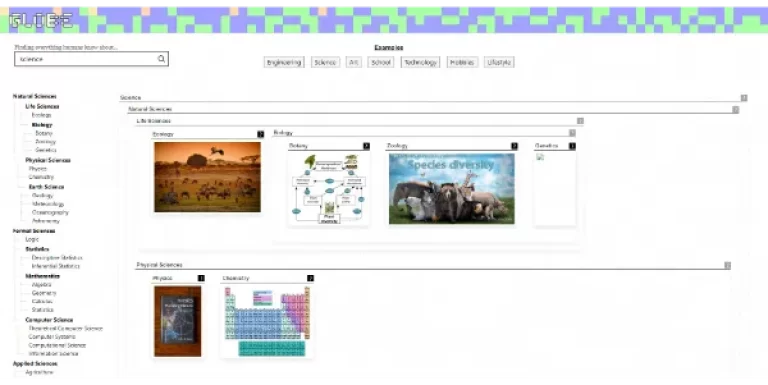Viewport: 768px width, 385px height.
Task: Select Computer Science in the sidebar tree
Action: 49,320
